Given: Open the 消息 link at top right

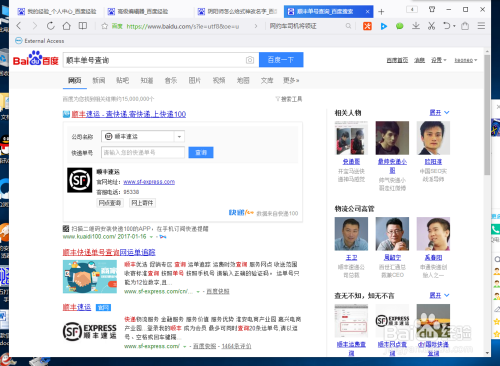Looking at the screenshot, I should [x=419, y=60].
